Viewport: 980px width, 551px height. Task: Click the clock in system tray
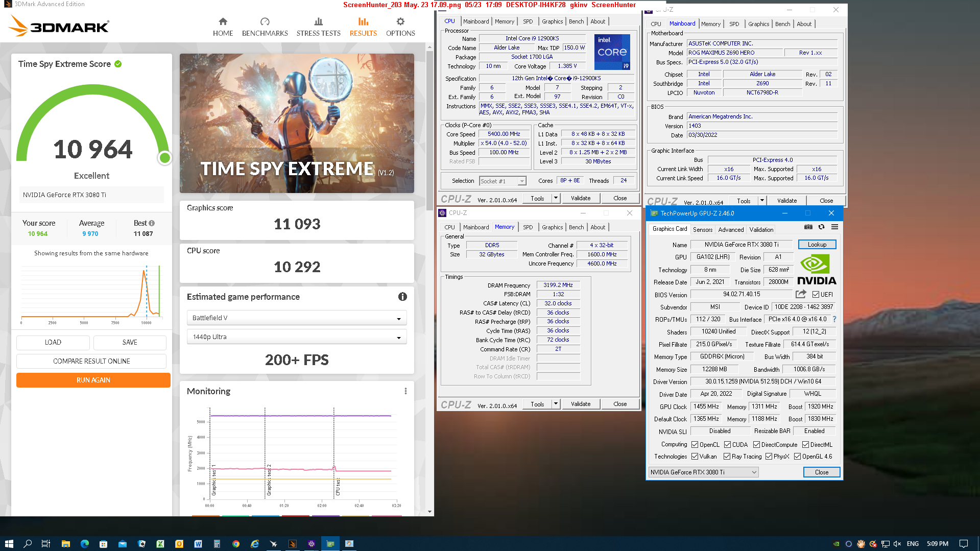(x=938, y=544)
